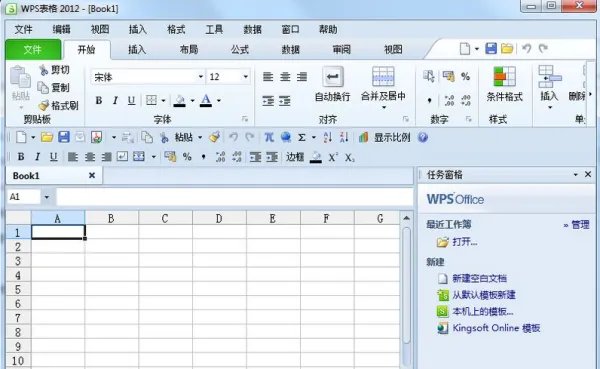Open the 帮助 menu in the menu bar
The height and width of the screenshot is (369, 600).
[x=328, y=29]
